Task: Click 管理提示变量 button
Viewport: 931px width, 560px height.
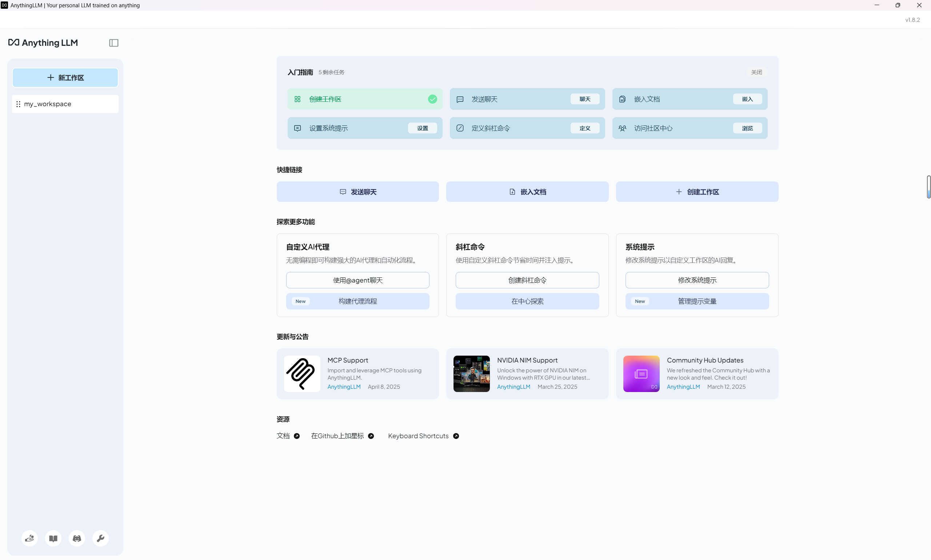Action: 697,301
